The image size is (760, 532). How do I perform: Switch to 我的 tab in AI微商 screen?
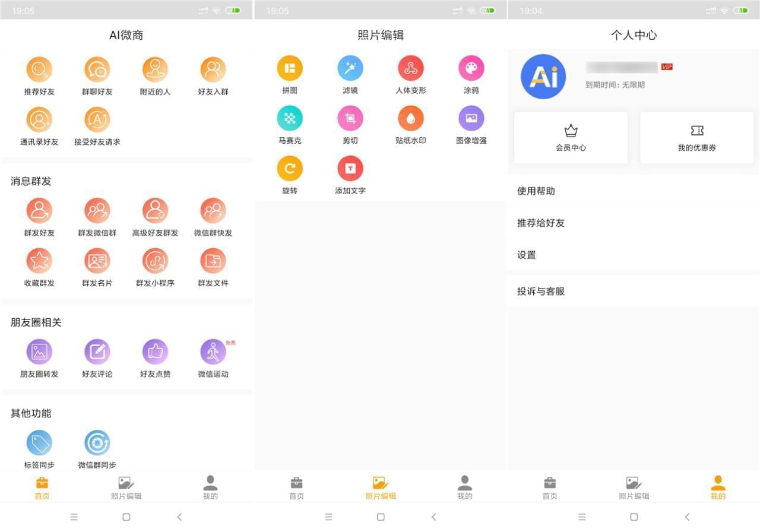pyautogui.click(x=210, y=487)
